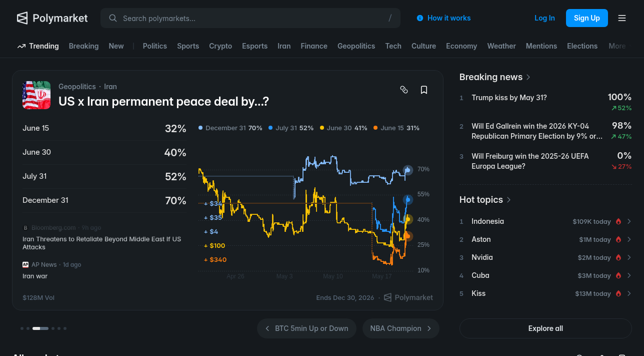Click the Kiss flame icon
Viewport: 644px width, 356px height.
point(618,293)
